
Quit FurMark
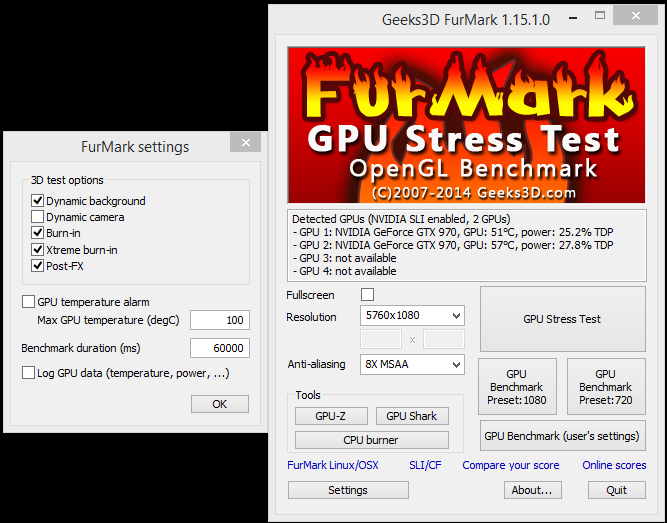tap(616, 490)
